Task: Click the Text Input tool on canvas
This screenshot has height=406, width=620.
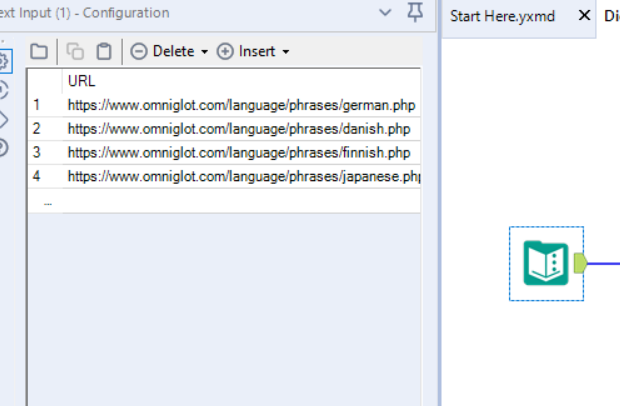Action: pyautogui.click(x=545, y=263)
